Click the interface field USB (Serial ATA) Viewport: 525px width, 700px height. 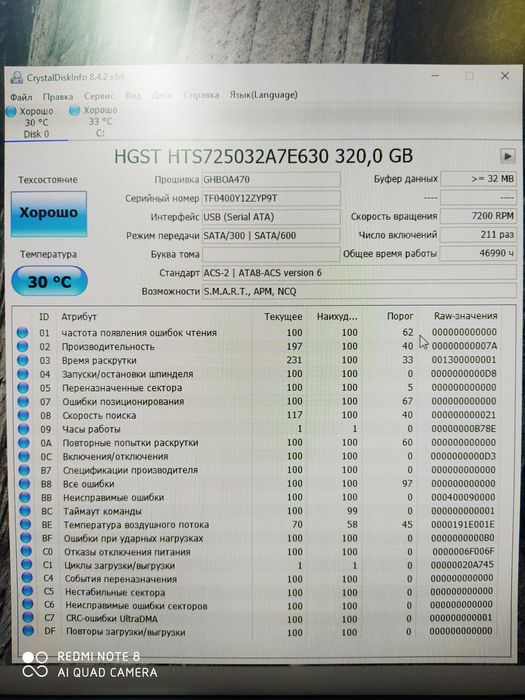click(x=271, y=217)
